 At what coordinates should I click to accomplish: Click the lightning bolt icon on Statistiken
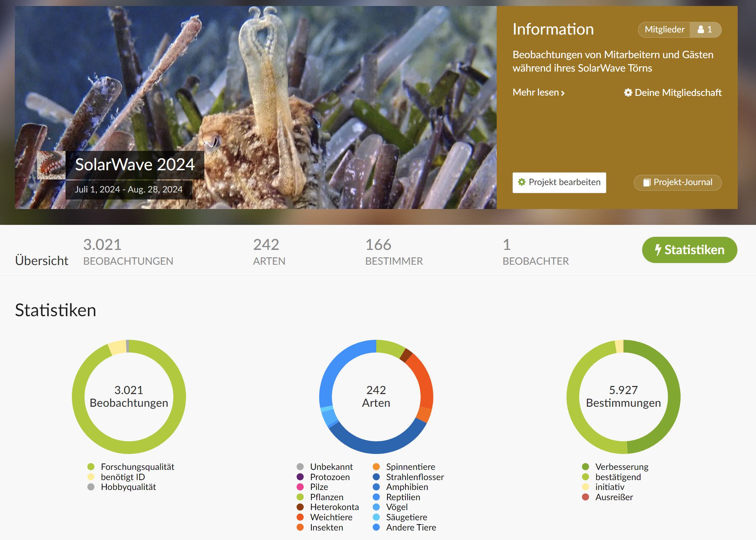(658, 250)
